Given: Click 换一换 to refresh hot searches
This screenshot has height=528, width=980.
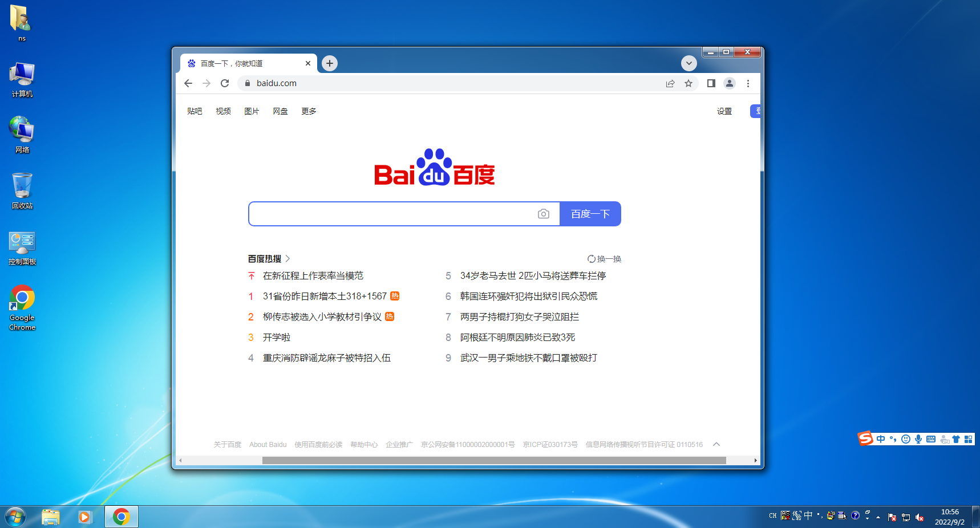Looking at the screenshot, I should pyautogui.click(x=604, y=259).
